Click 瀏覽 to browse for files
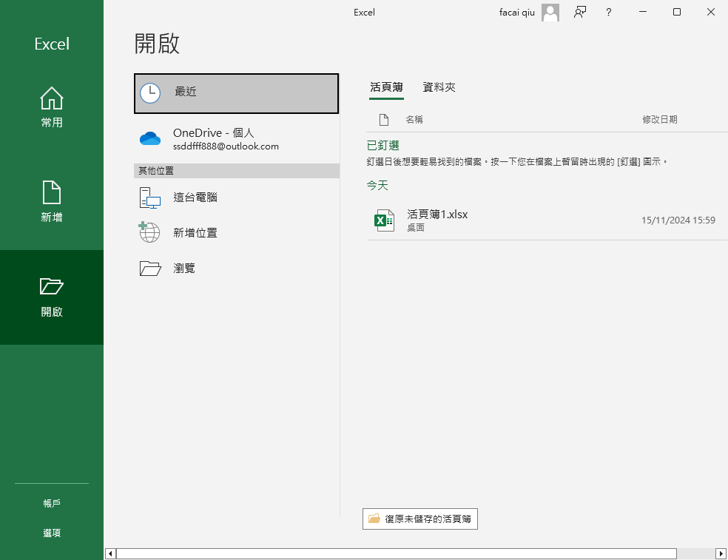The width and height of the screenshot is (728, 560). [236, 268]
